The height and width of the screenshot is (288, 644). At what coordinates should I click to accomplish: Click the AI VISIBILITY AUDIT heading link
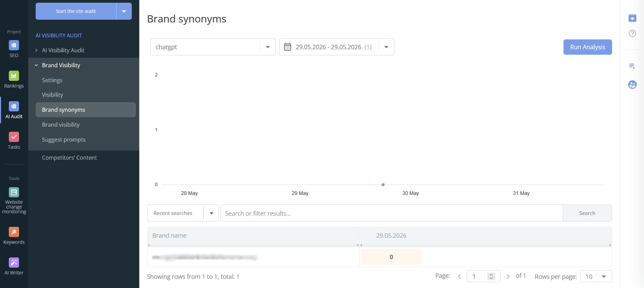(x=59, y=35)
